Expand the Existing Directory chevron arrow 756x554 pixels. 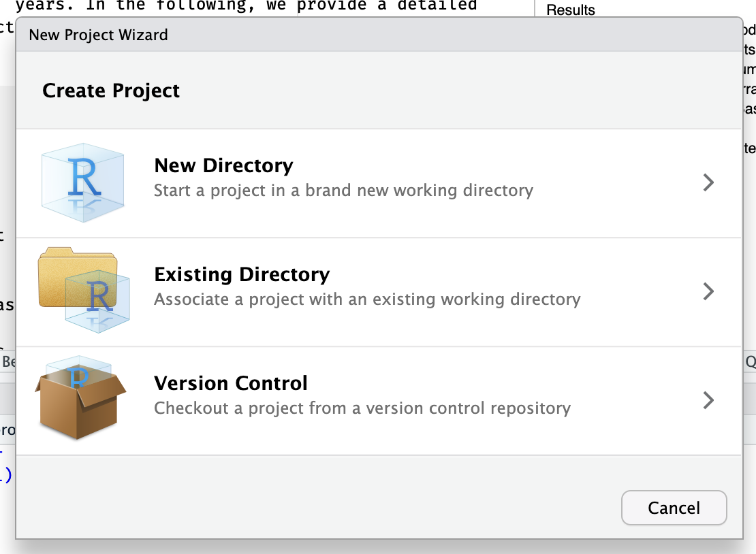tap(708, 291)
